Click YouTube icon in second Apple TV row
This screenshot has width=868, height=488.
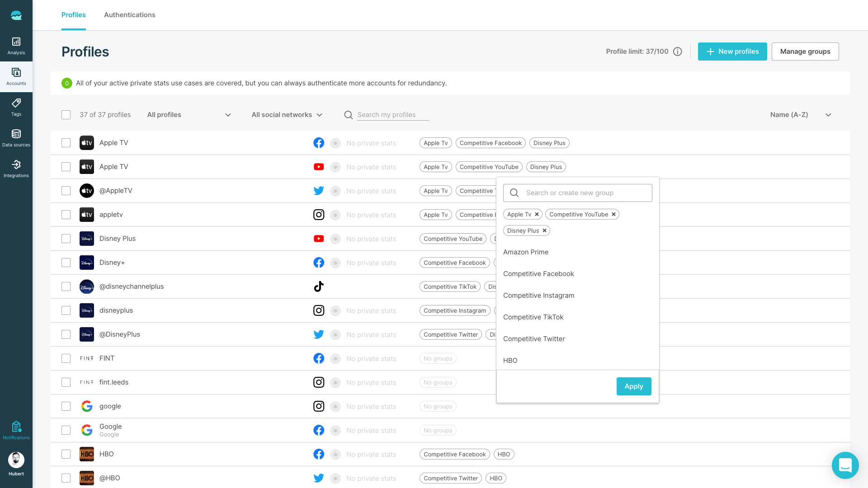(319, 167)
